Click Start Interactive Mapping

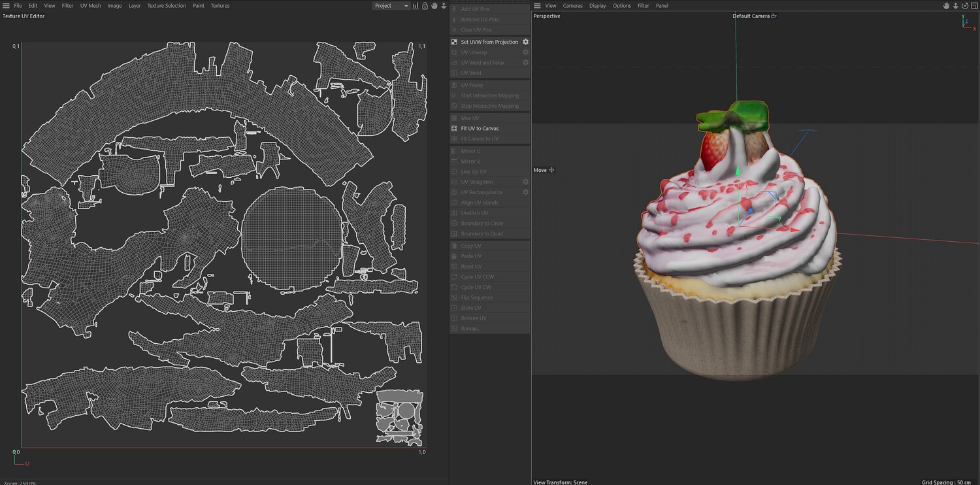489,95
